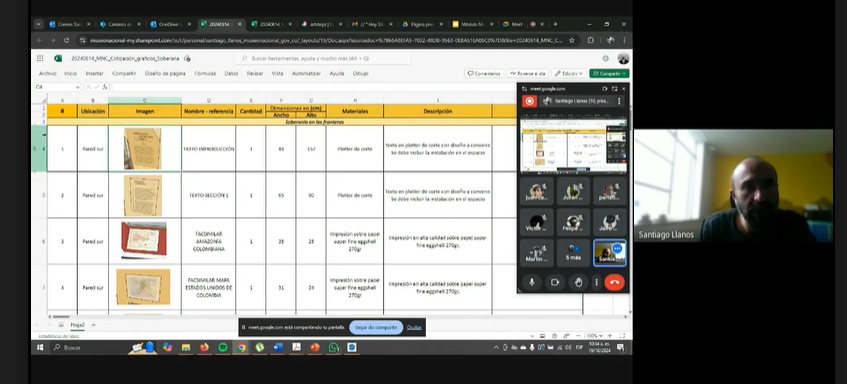Click the Comentarios button
The width and height of the screenshot is (847, 384).
(x=484, y=73)
